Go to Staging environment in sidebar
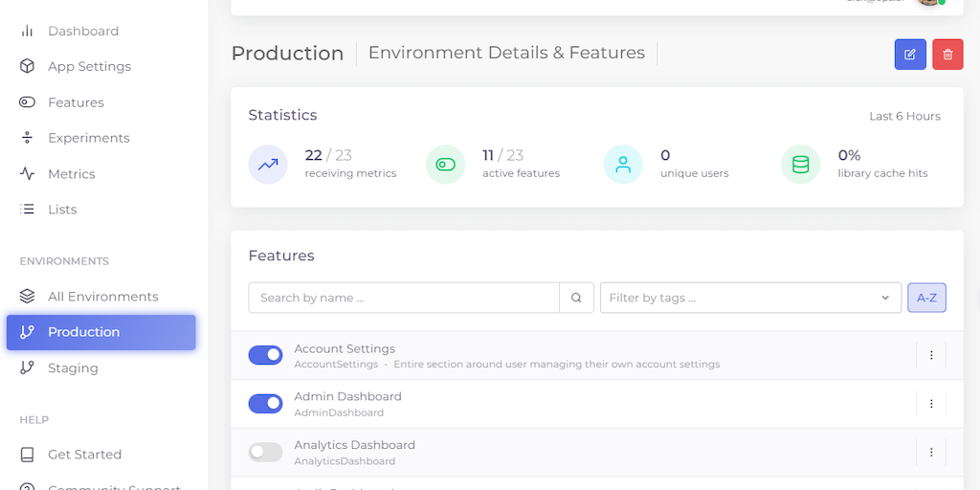 73,367
